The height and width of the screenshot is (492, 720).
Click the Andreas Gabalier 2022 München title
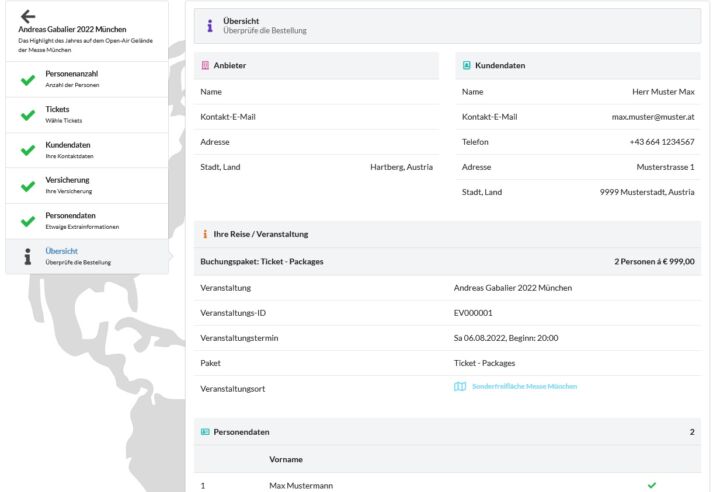tap(73, 29)
